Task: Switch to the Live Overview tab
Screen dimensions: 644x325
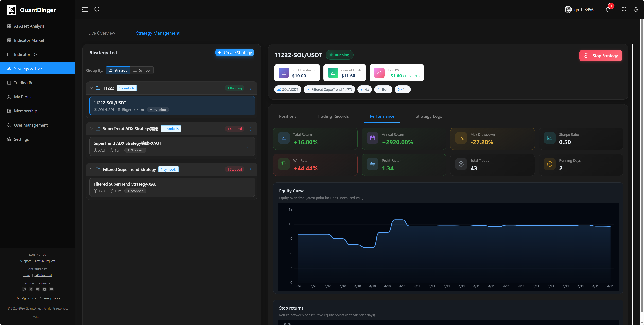Action: (x=101, y=33)
